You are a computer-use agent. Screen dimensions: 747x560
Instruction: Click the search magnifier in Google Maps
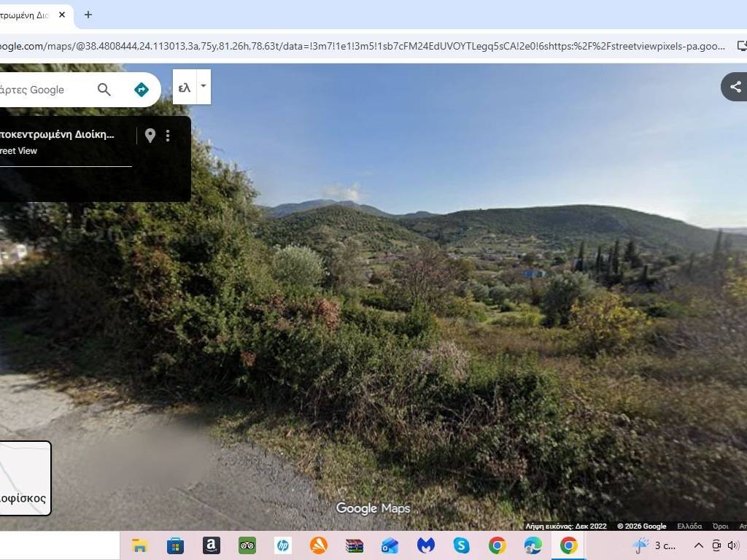click(104, 90)
